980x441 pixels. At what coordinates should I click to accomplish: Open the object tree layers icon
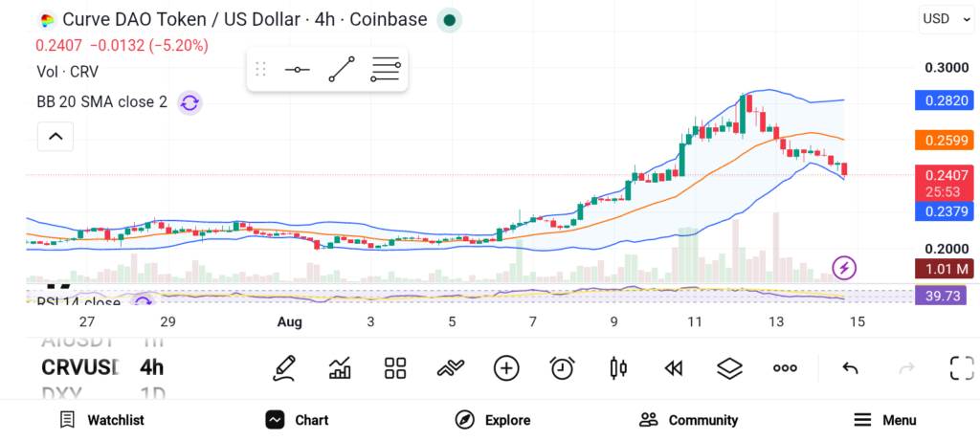729,368
